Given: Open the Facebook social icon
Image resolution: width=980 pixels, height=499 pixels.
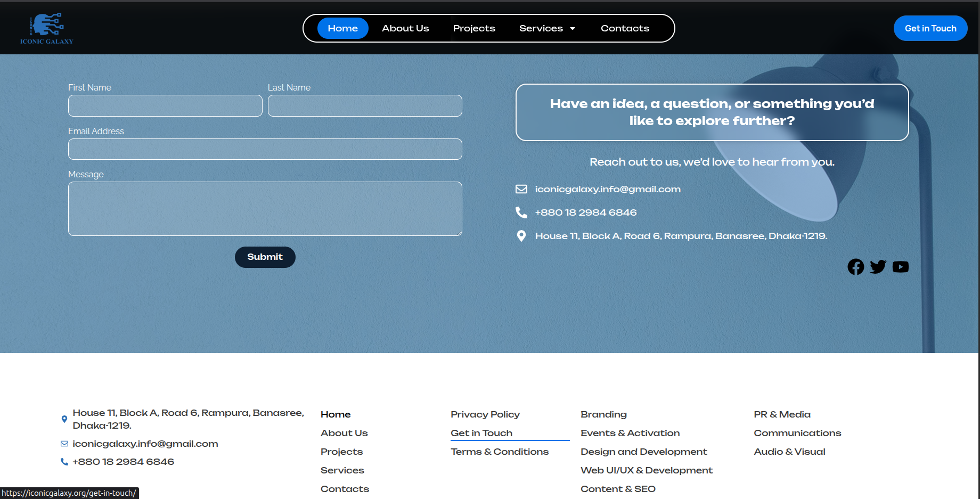Looking at the screenshot, I should point(855,267).
